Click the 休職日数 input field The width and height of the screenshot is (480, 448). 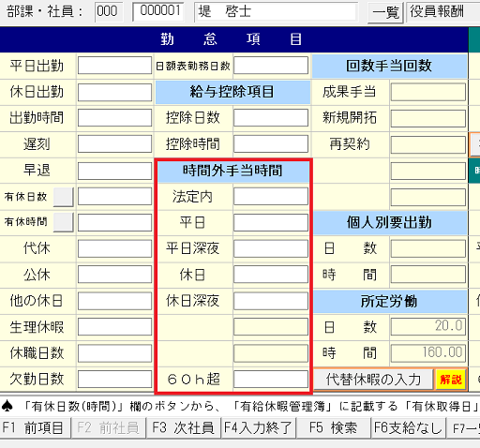click(x=114, y=353)
